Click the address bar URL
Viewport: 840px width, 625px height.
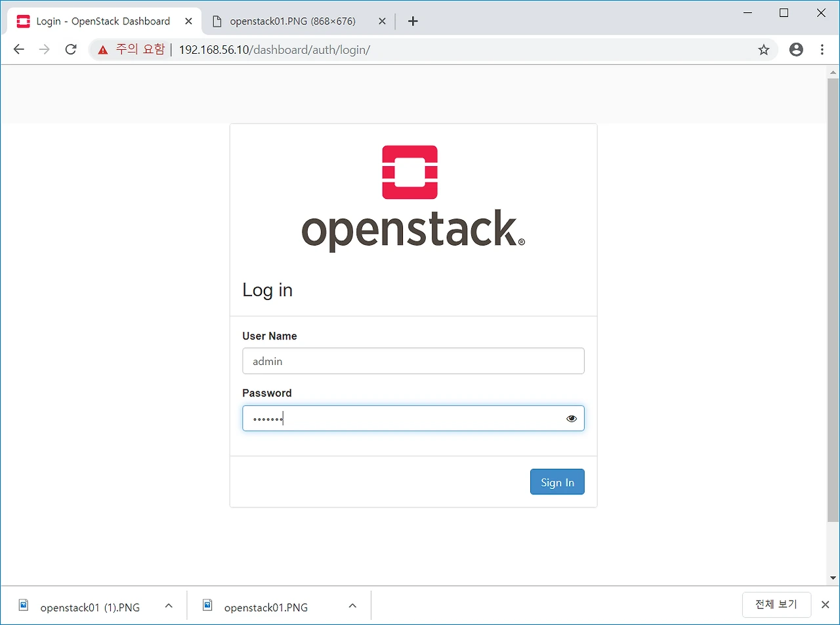[x=274, y=49]
